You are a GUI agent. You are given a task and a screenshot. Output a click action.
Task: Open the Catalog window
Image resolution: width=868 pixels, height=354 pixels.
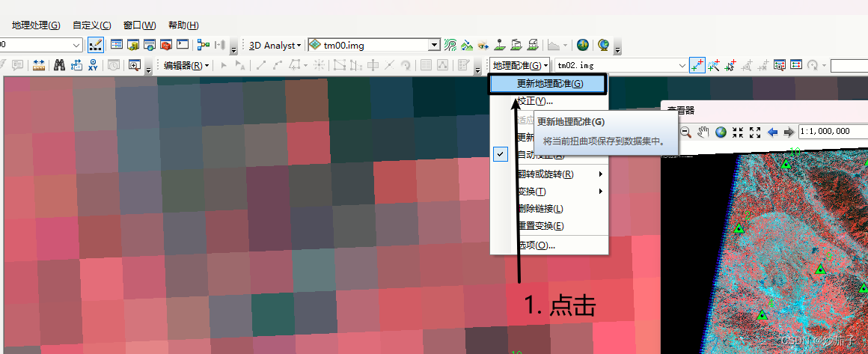point(133,45)
